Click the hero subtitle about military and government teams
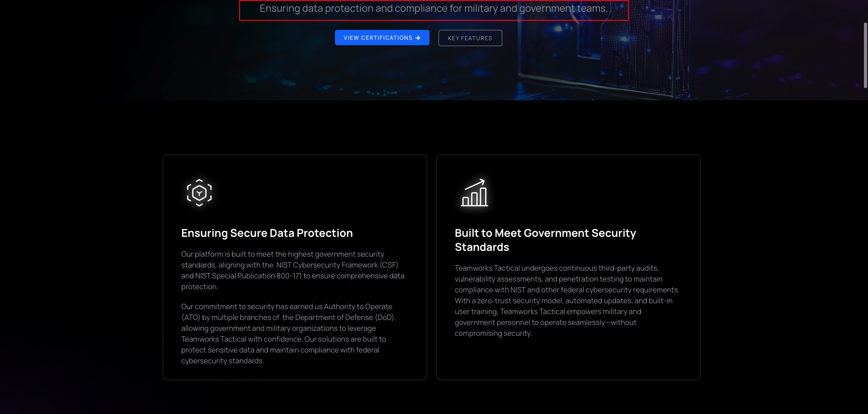This screenshot has height=414, width=868. pos(434,9)
